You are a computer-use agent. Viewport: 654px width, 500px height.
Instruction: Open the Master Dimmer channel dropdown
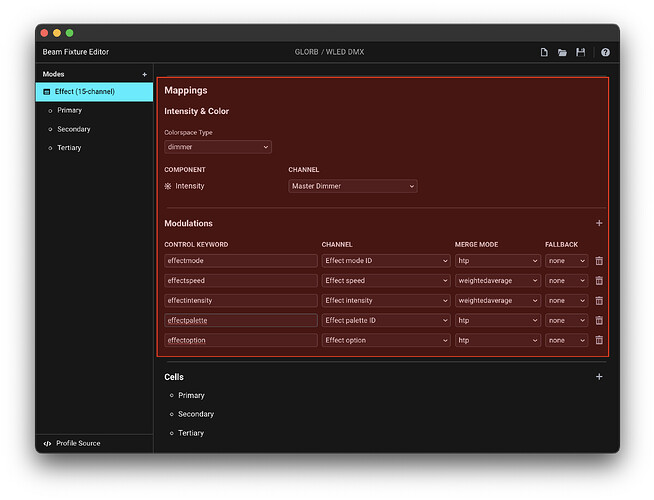353,186
